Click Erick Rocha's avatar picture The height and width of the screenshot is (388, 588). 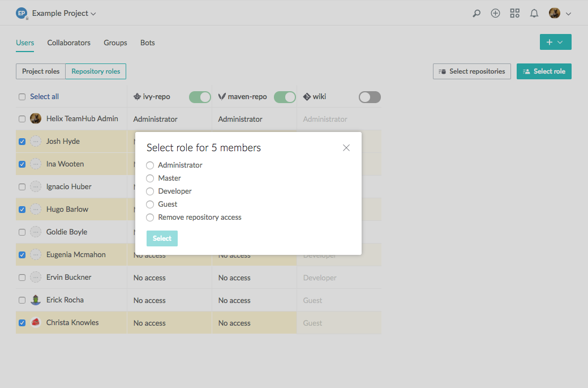coord(36,300)
